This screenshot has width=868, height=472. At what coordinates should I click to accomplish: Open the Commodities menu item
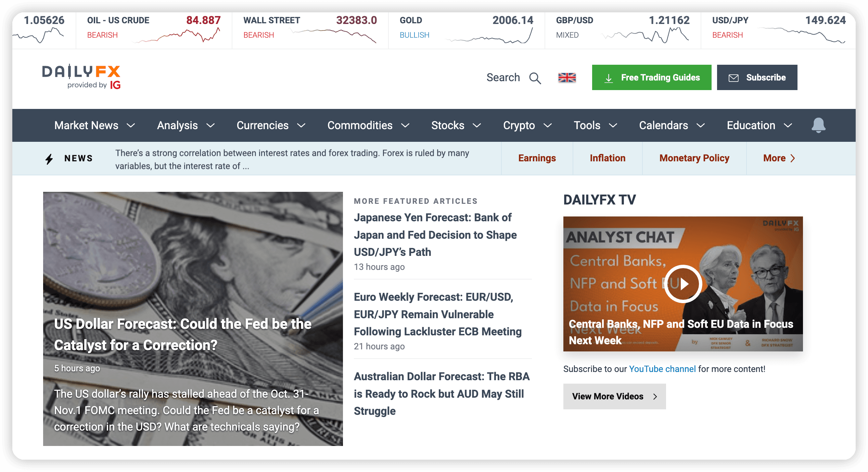click(x=360, y=125)
